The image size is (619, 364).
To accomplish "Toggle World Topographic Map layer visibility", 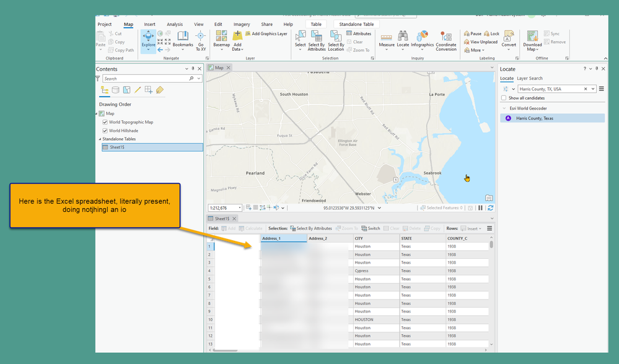I will [105, 122].
